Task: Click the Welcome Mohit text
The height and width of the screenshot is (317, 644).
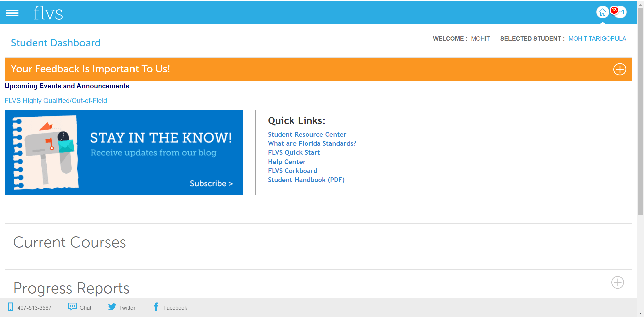Action: [x=461, y=39]
